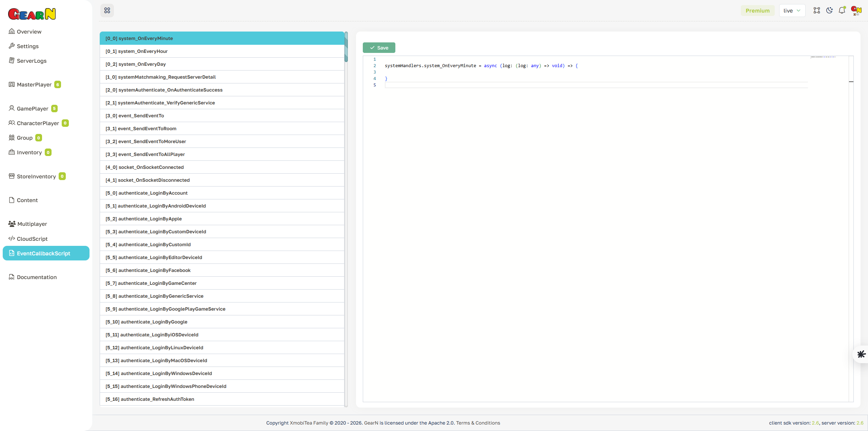
Task: Expand the MasterPlayer section with badge 6
Action: [x=34, y=84]
